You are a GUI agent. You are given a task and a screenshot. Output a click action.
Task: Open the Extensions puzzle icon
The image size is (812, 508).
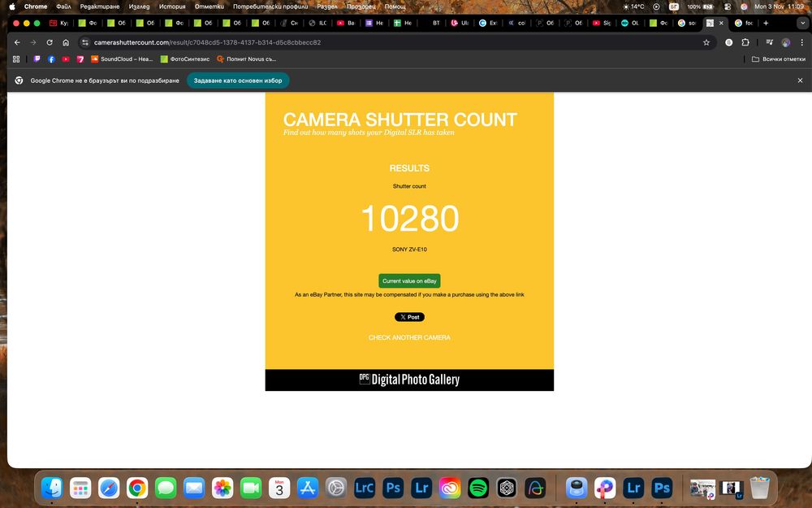coord(745,42)
